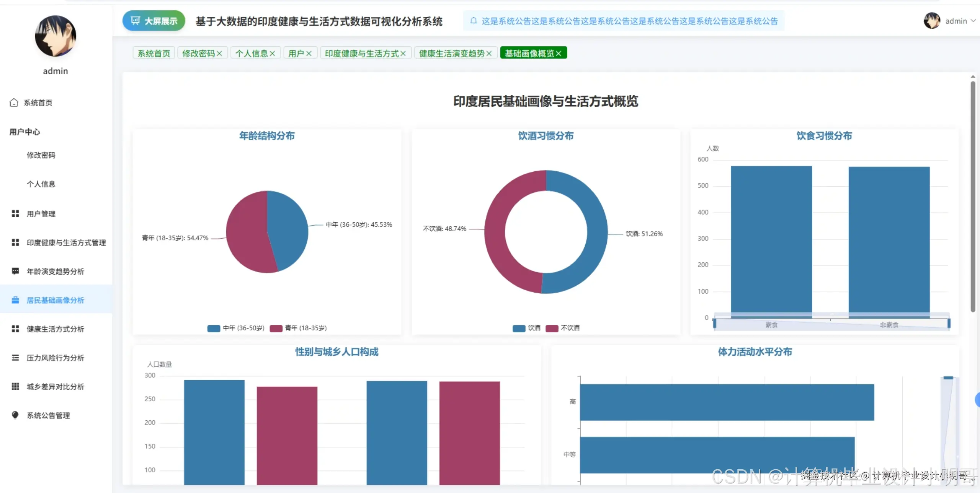Click the home icon beside 系统首页
The height and width of the screenshot is (493, 980).
click(14, 103)
